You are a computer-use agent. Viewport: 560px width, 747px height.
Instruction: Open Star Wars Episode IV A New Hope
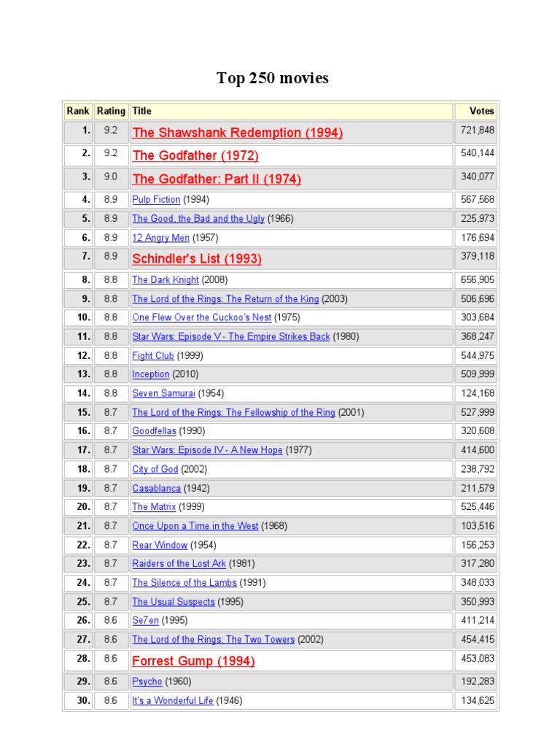207,449
